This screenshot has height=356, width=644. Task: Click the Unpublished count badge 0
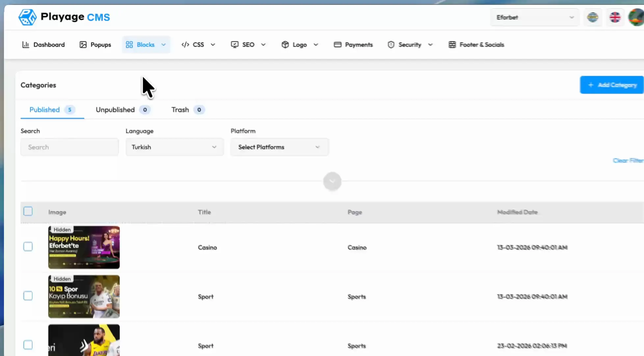[x=145, y=110]
